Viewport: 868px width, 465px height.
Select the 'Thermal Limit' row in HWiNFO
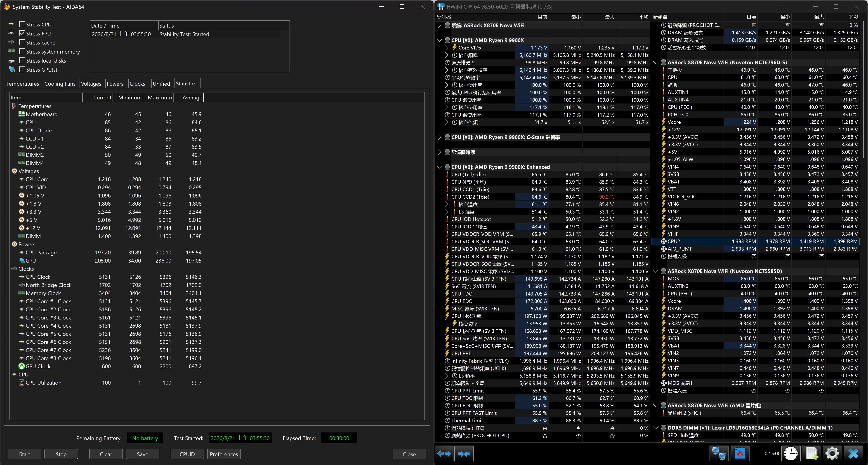coord(542,420)
